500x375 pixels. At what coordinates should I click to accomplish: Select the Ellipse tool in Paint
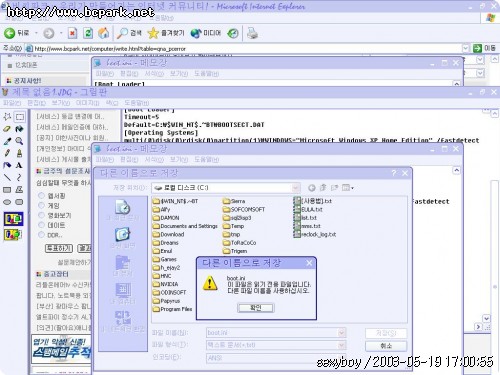click(x=7, y=202)
